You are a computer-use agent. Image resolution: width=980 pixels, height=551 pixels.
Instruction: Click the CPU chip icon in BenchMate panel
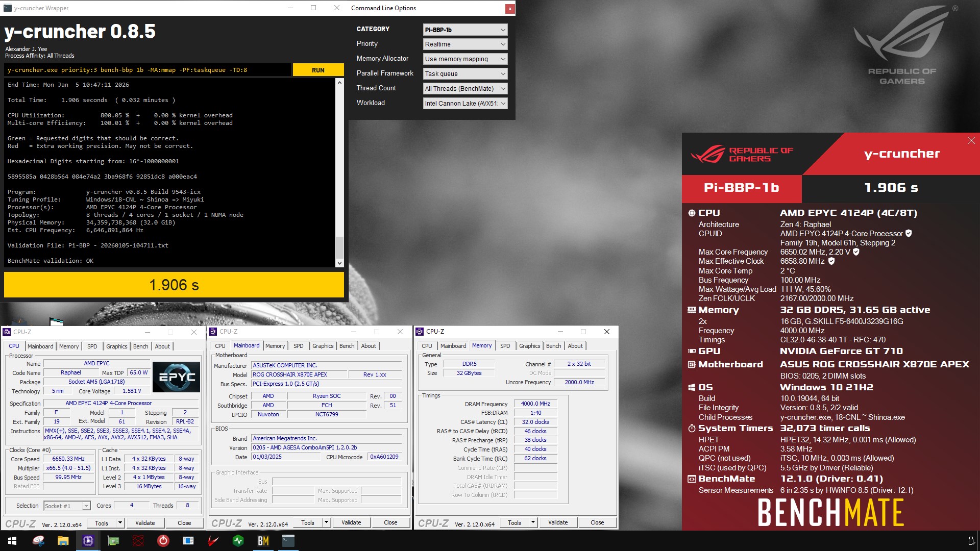pos(692,213)
